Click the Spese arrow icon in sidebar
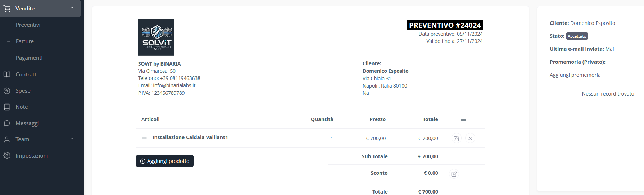Image resolution: width=644 pixels, height=195 pixels. pos(7,91)
